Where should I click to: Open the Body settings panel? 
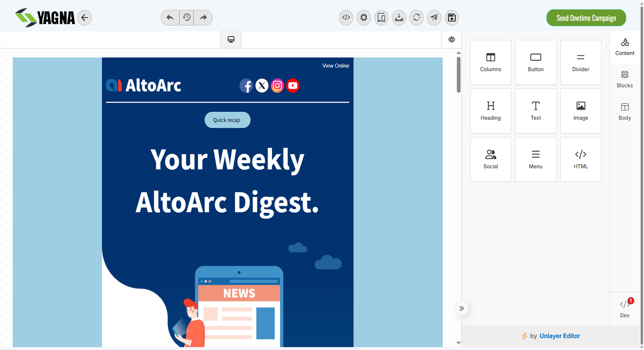pyautogui.click(x=625, y=112)
